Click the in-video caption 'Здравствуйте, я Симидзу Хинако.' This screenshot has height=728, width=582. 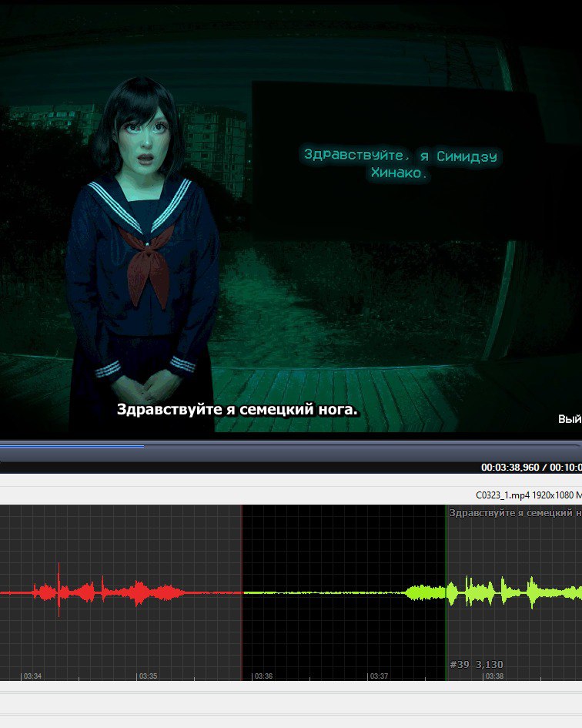pos(400,163)
